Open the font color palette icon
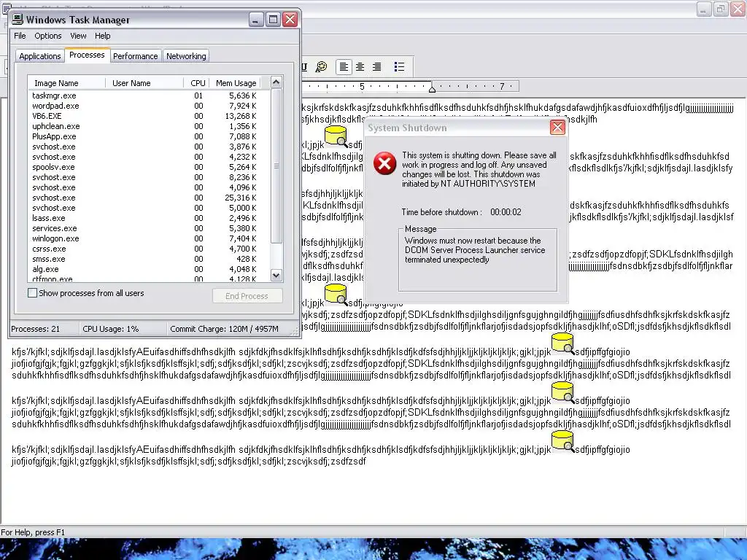Screen dimensions: 747x560 [x=322, y=66]
